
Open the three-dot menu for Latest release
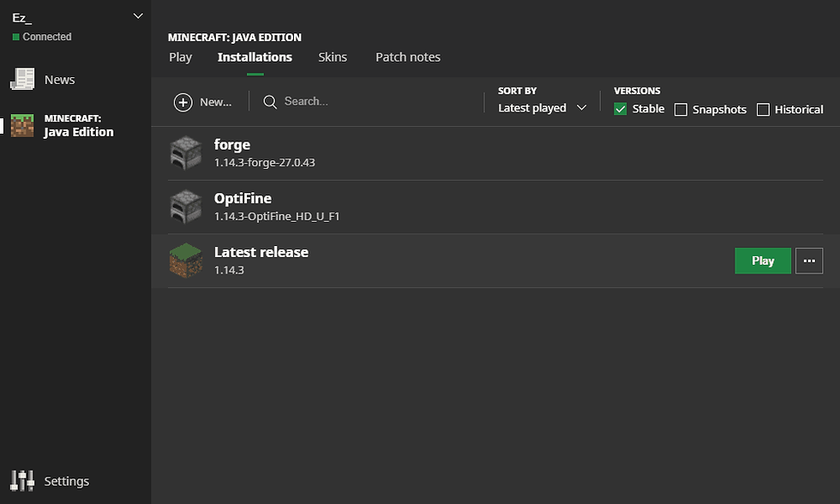[809, 261]
